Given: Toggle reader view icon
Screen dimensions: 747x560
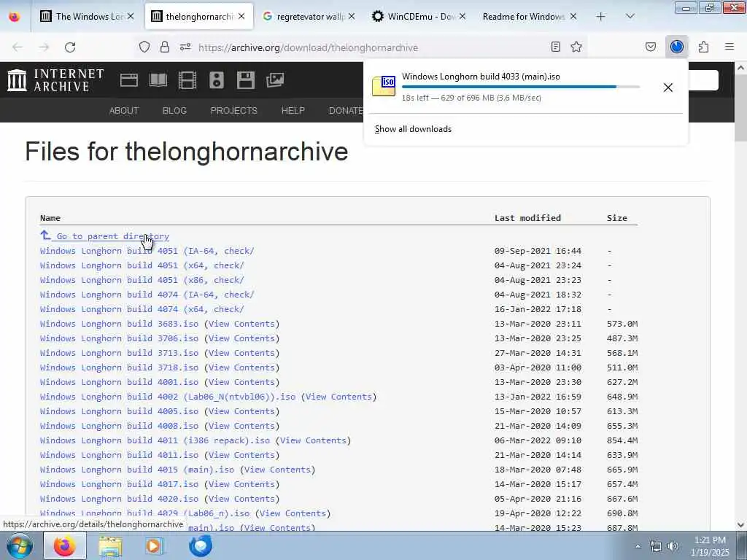Looking at the screenshot, I should [555, 47].
